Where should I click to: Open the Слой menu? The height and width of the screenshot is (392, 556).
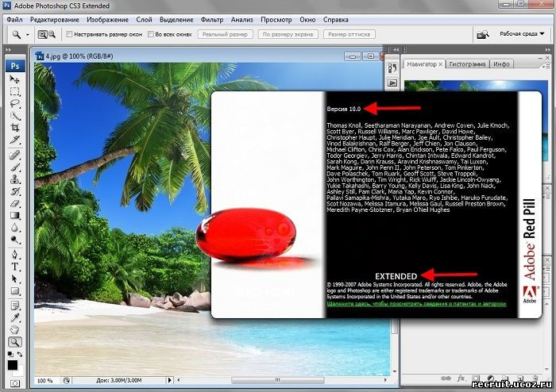tap(144, 20)
